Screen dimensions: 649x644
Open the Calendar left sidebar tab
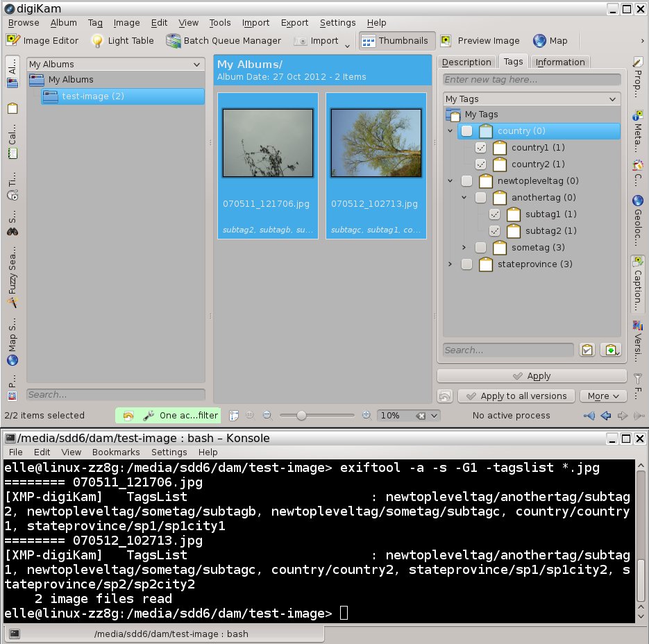point(12,142)
